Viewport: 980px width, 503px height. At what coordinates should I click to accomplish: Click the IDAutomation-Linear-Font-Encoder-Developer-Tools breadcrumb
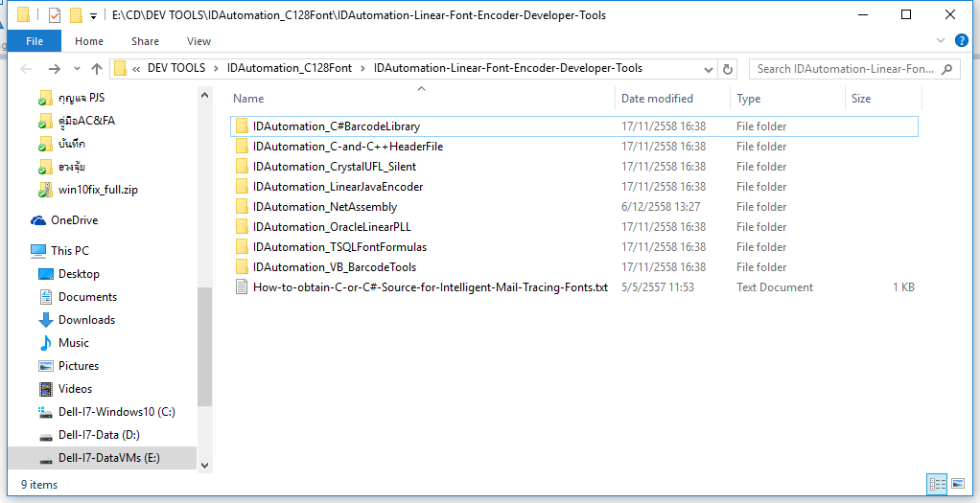(x=508, y=68)
